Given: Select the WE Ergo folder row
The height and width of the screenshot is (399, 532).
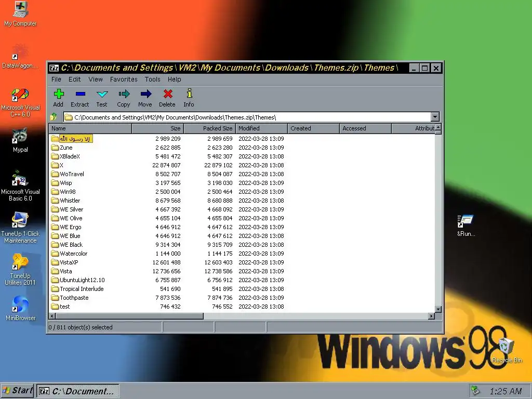Looking at the screenshot, I should (x=242, y=227).
